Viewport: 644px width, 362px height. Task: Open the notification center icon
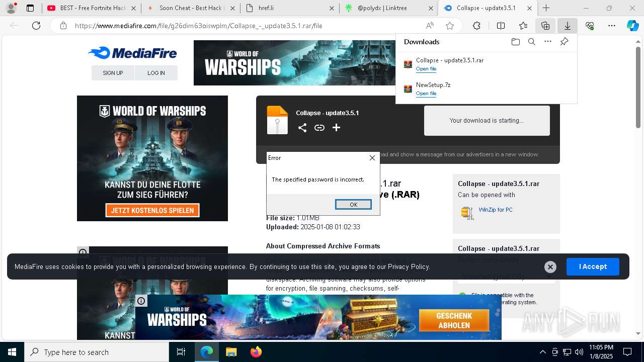point(627,352)
